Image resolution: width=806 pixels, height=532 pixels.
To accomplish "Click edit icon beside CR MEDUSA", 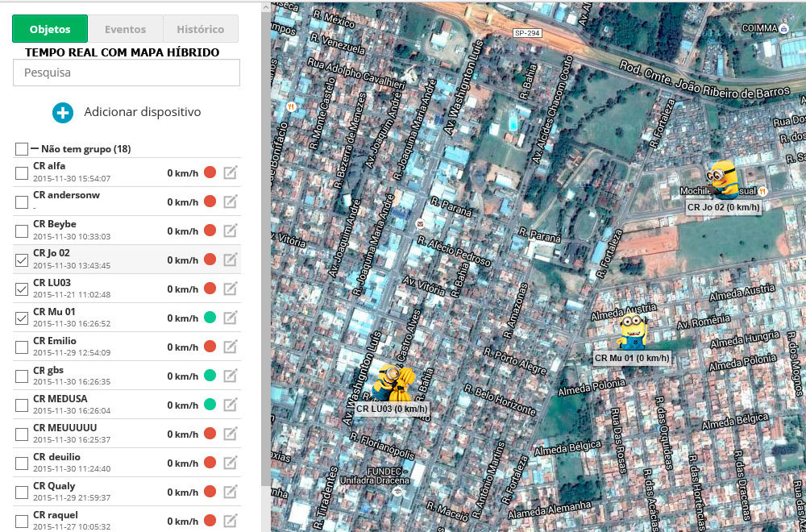I will tap(231, 405).
